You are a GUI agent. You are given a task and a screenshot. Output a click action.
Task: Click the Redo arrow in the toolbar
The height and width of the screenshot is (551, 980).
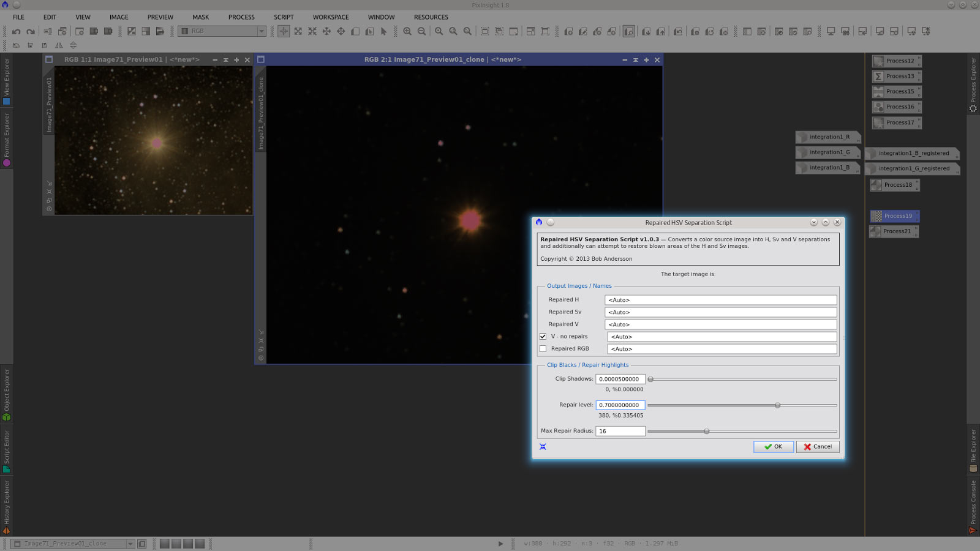tap(31, 31)
